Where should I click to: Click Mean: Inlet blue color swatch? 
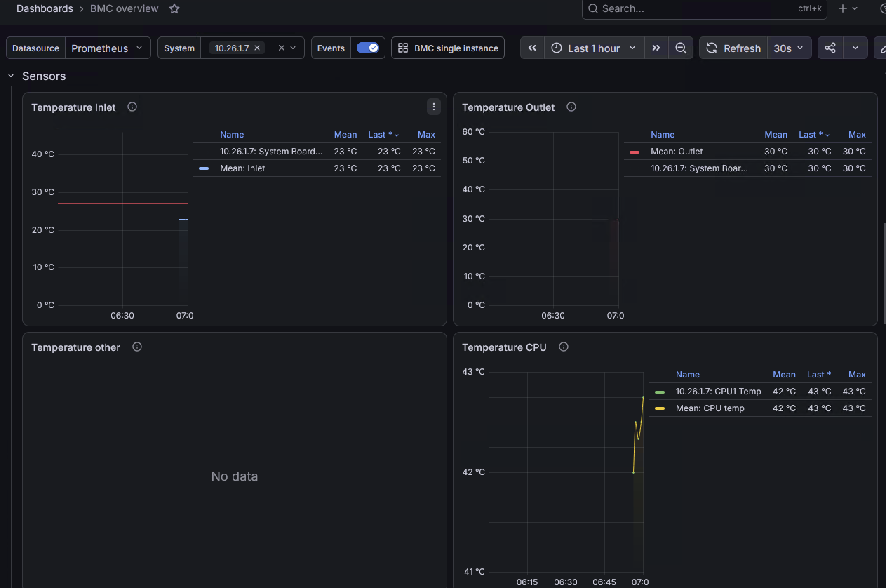(x=203, y=168)
